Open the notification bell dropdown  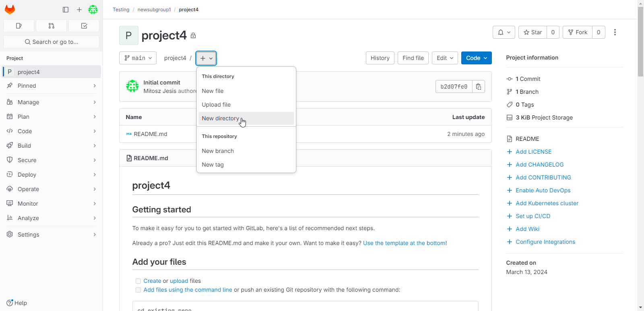[504, 32]
